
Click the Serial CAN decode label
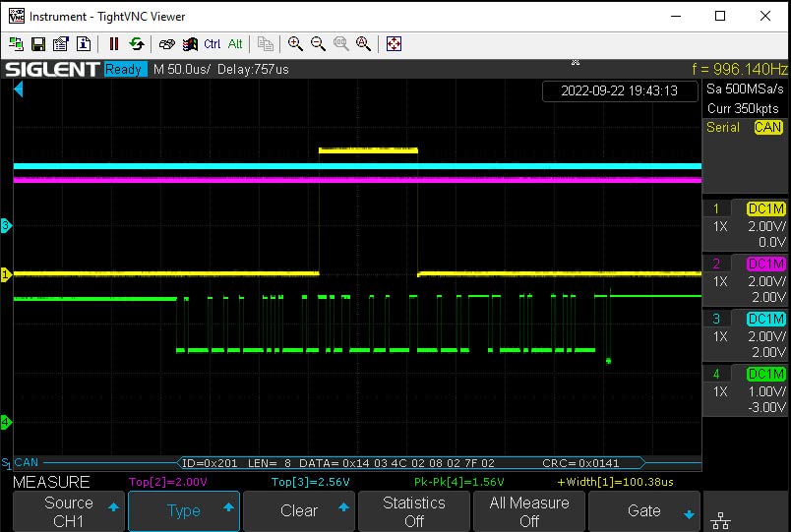click(744, 127)
